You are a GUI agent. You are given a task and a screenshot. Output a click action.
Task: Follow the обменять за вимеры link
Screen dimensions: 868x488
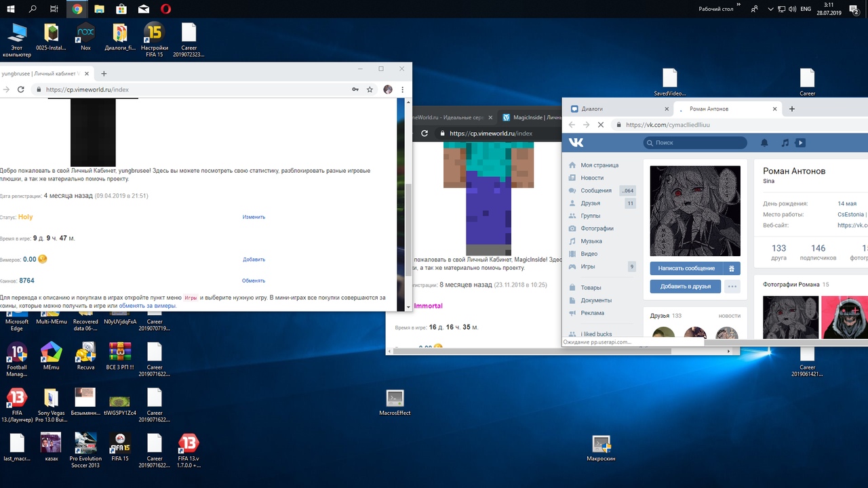click(x=147, y=306)
